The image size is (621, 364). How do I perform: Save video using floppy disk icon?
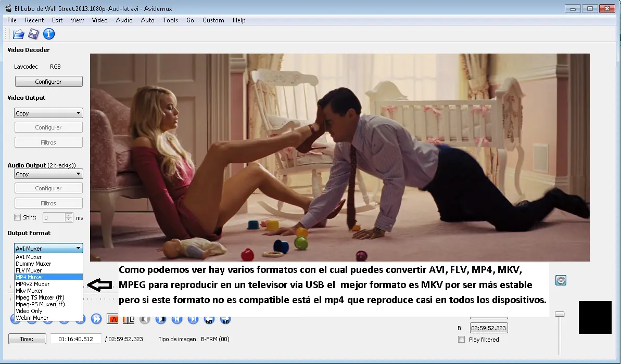[33, 34]
